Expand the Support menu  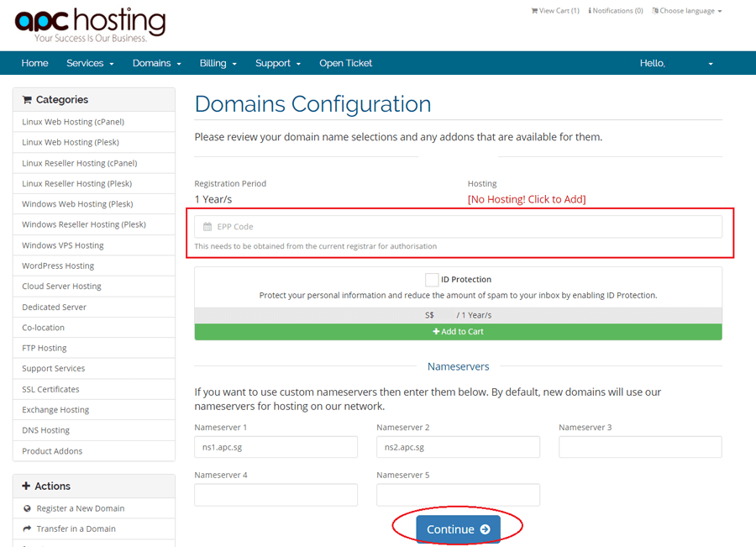(x=278, y=63)
